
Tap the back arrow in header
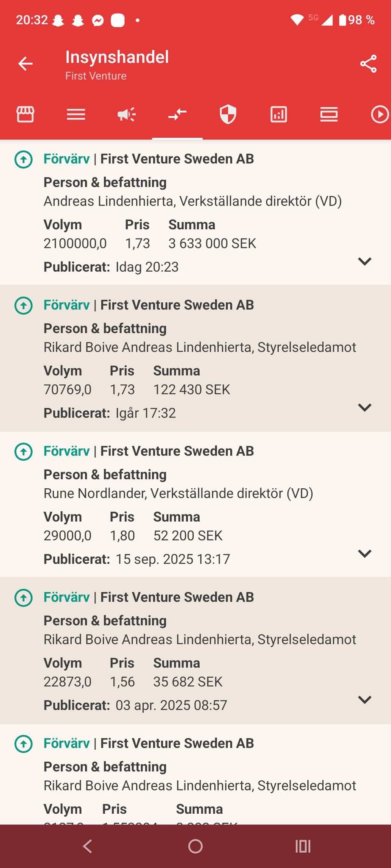coord(25,64)
